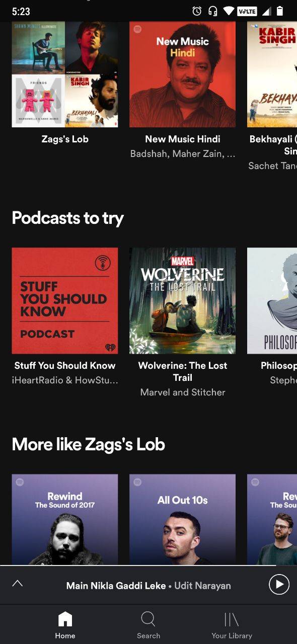This screenshot has height=644, width=297.
Task: Tap the New Music Hindi title text
Action: point(183,139)
